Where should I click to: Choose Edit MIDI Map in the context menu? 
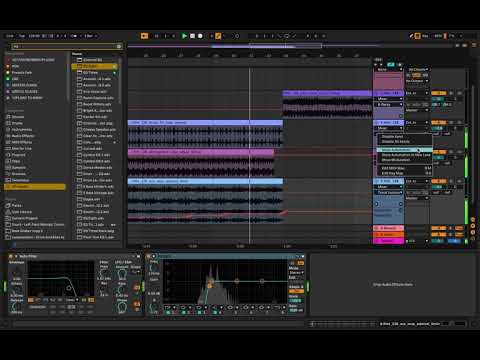click(x=404, y=168)
